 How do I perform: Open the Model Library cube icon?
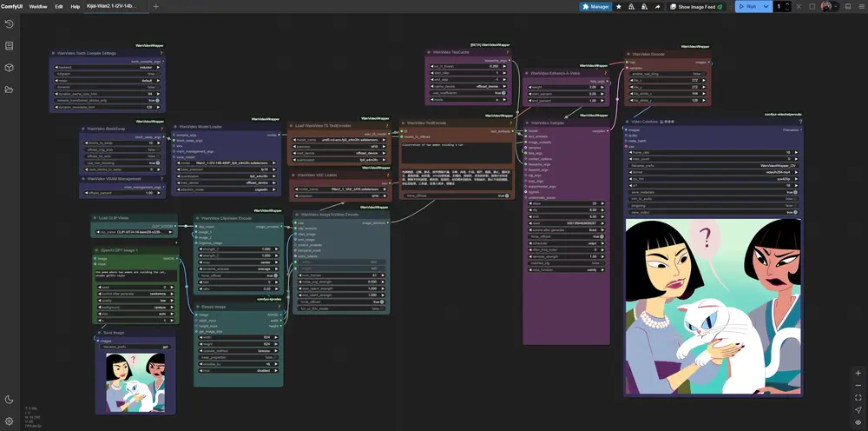pyautogui.click(x=9, y=68)
